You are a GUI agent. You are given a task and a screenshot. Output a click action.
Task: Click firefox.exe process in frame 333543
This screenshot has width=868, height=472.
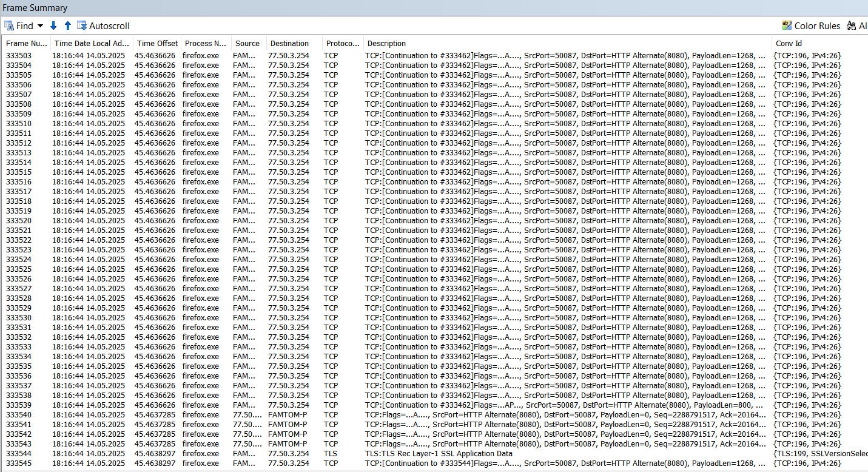201,444
